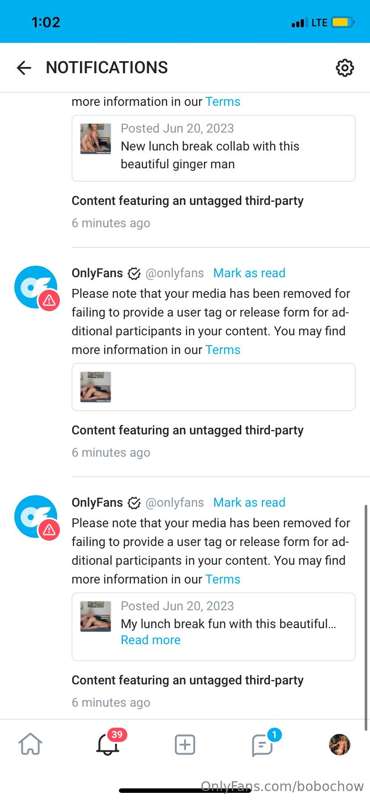The image size is (370, 800).
Task: Open the thumbnail in the caption-less post card
Action: pos(95,387)
